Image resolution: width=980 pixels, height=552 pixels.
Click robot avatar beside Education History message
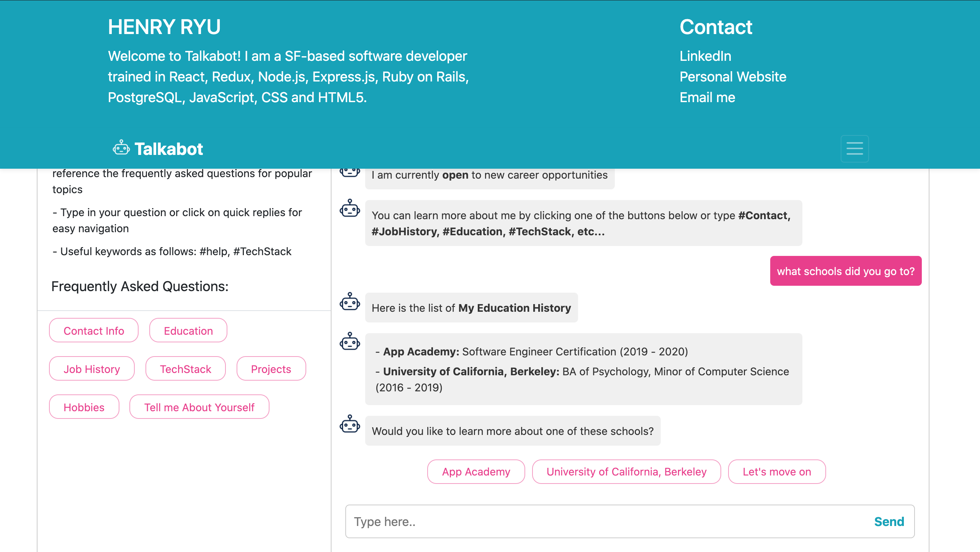(350, 302)
